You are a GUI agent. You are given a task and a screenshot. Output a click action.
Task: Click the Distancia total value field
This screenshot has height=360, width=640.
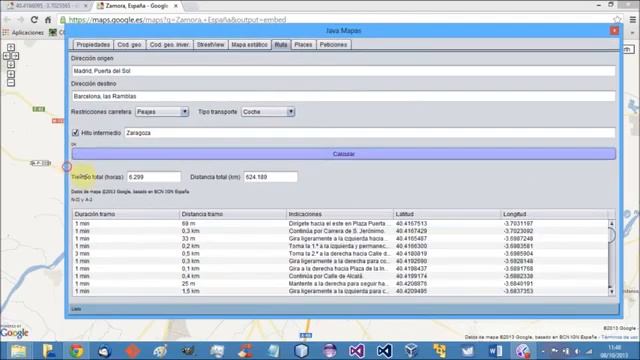coord(271,177)
